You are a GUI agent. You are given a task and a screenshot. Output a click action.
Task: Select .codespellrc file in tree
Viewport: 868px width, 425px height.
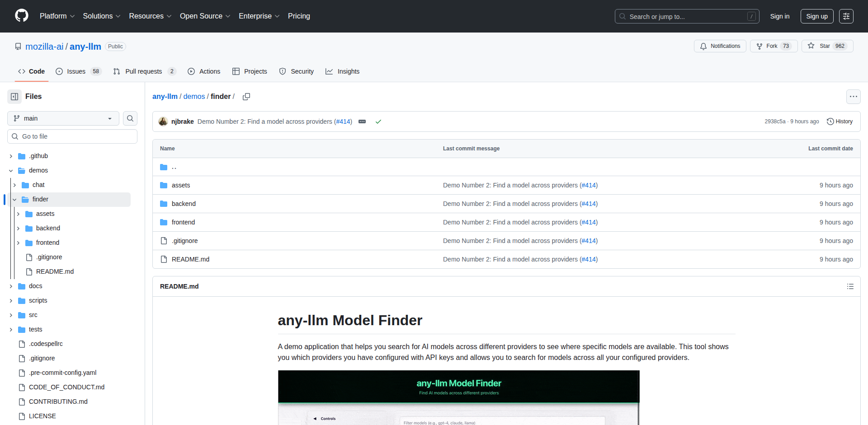(46, 344)
